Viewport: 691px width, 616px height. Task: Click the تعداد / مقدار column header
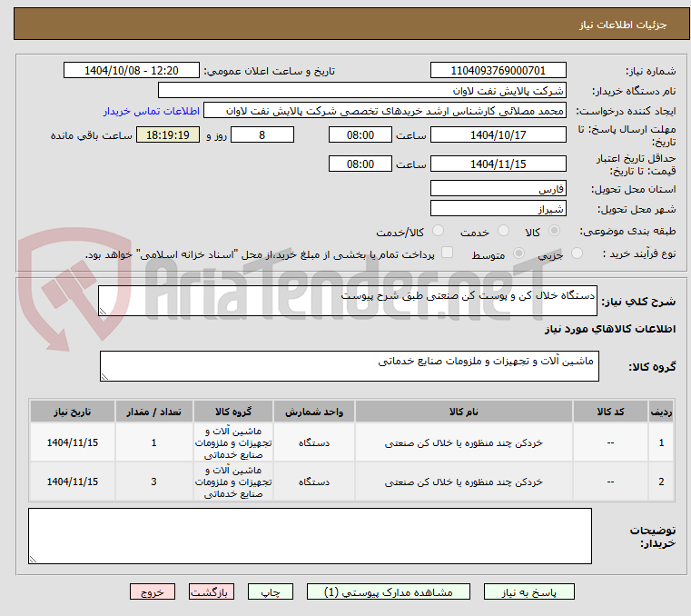(153, 412)
